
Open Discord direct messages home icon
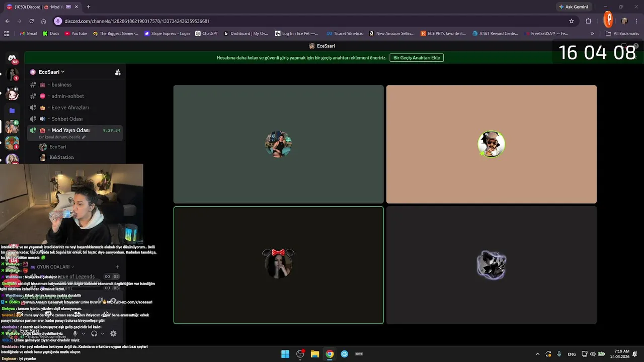pyautogui.click(x=12, y=59)
